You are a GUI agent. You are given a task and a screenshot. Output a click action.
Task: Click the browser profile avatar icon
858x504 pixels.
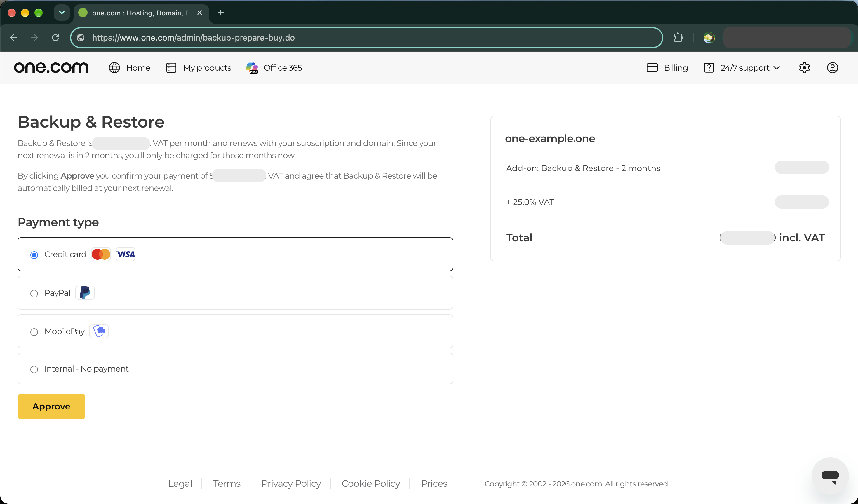(709, 37)
